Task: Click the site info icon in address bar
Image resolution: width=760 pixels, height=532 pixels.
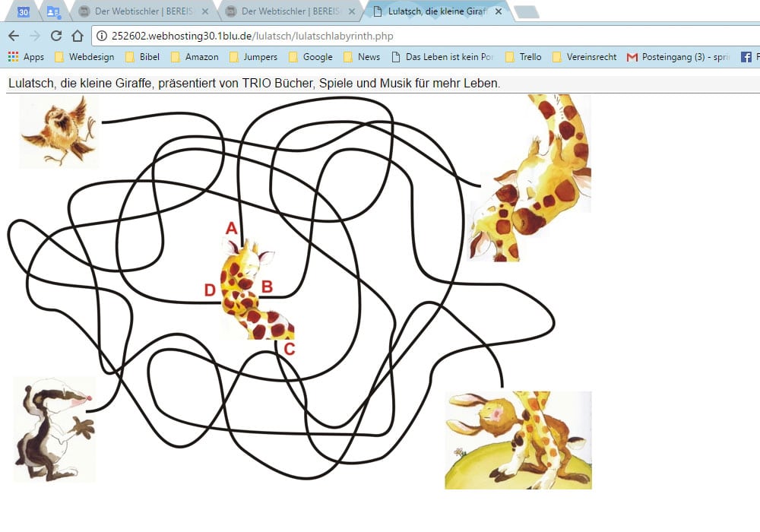Action: click(101, 36)
